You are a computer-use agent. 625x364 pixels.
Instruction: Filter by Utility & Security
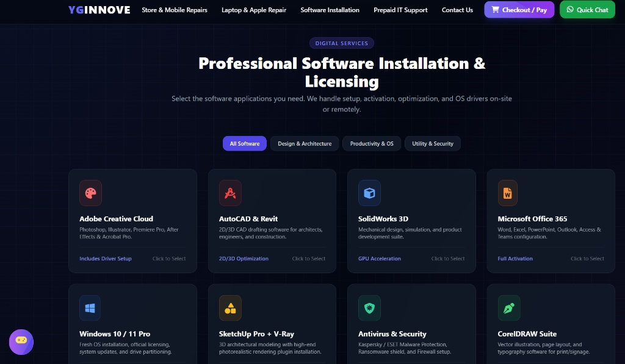point(433,143)
